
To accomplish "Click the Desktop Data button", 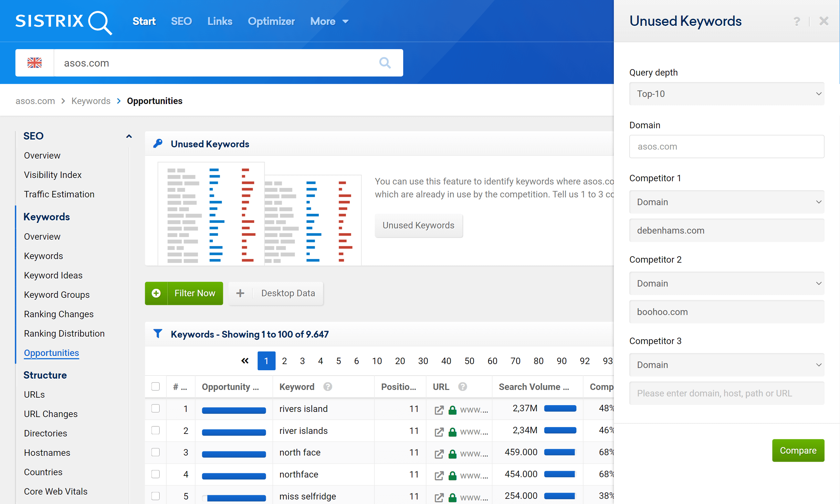I will [276, 293].
